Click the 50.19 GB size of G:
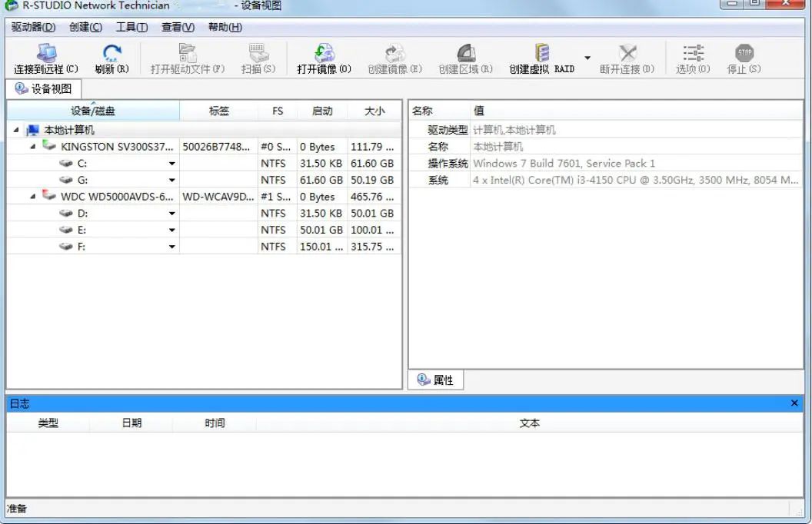The width and height of the screenshot is (812, 524). pyautogui.click(x=372, y=180)
